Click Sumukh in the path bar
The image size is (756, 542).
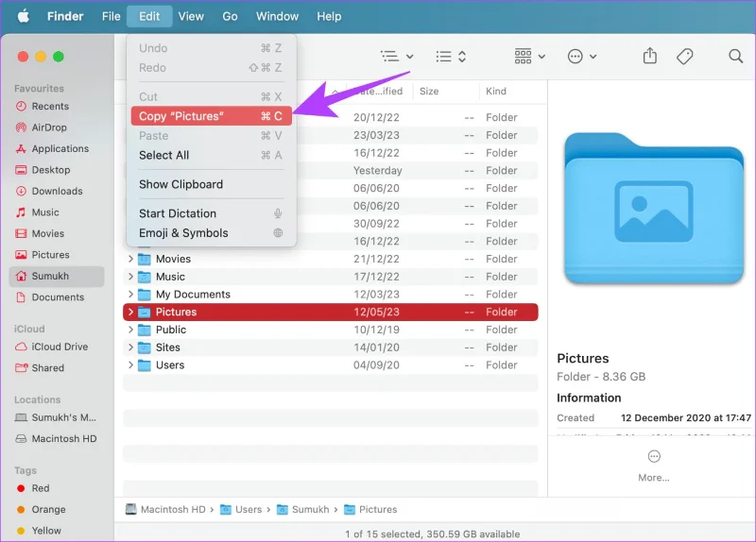302,510
